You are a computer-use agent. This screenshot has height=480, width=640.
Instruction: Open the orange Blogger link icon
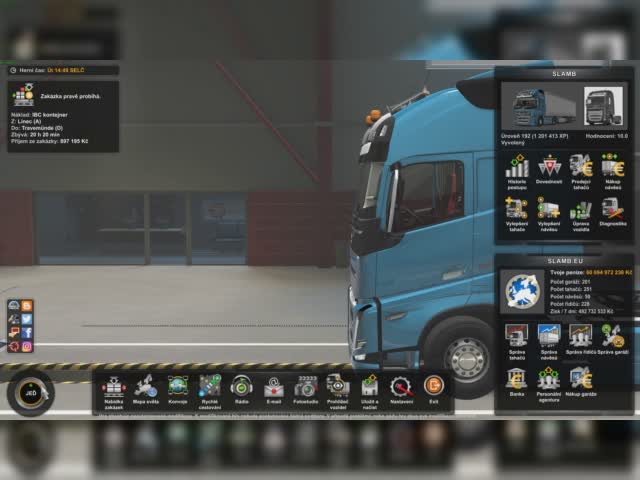(27, 306)
